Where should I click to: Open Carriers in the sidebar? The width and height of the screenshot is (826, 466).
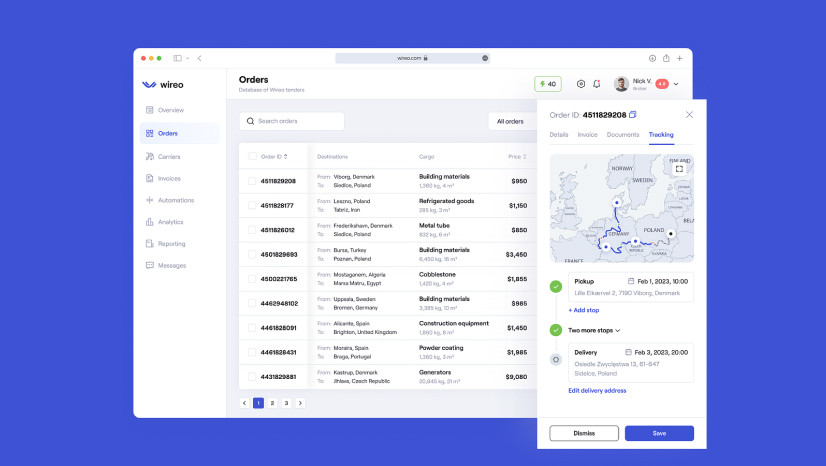pyautogui.click(x=168, y=156)
